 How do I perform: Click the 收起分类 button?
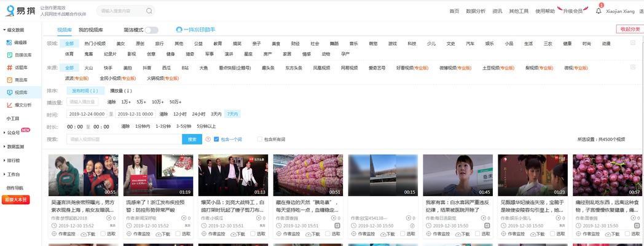pyautogui.click(x=630, y=29)
